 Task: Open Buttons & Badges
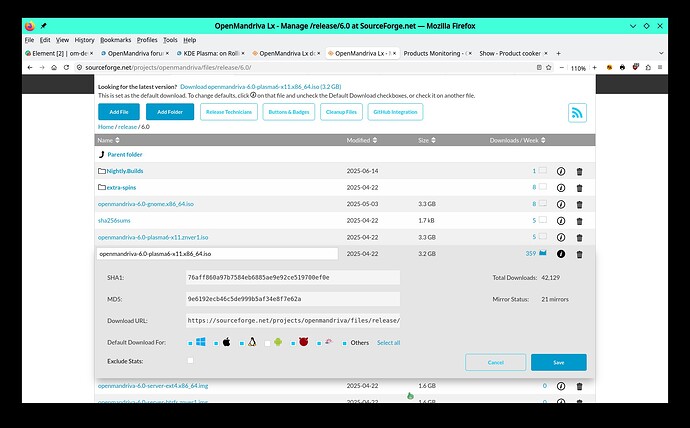click(289, 112)
